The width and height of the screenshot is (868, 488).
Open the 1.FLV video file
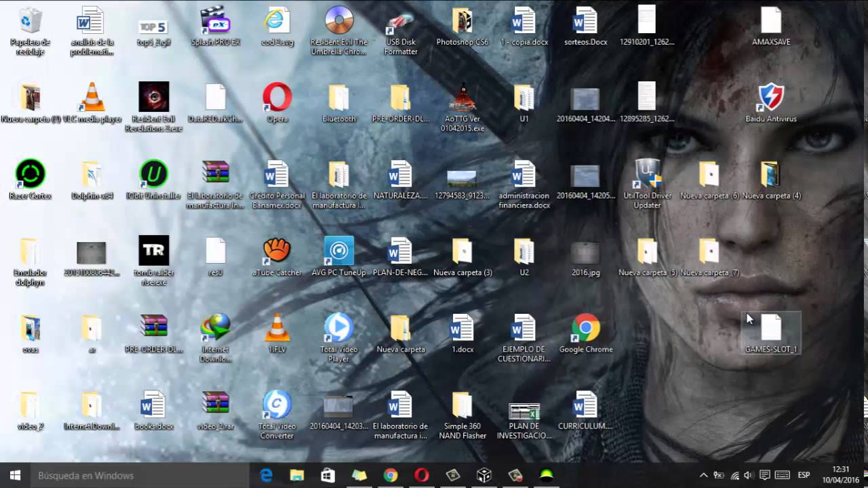tap(277, 334)
